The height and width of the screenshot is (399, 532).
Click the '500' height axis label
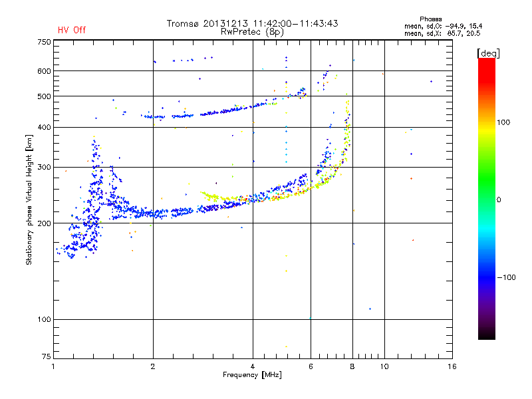[x=44, y=96]
